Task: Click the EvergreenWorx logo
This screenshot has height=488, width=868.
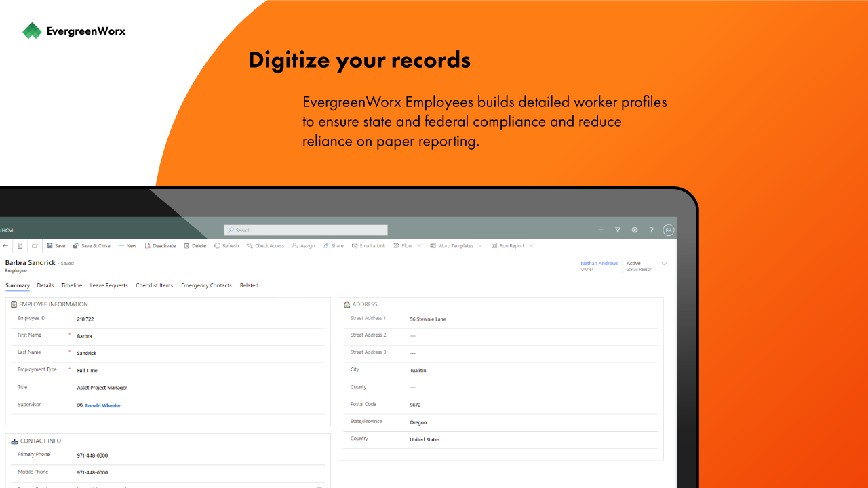Action: (x=74, y=30)
